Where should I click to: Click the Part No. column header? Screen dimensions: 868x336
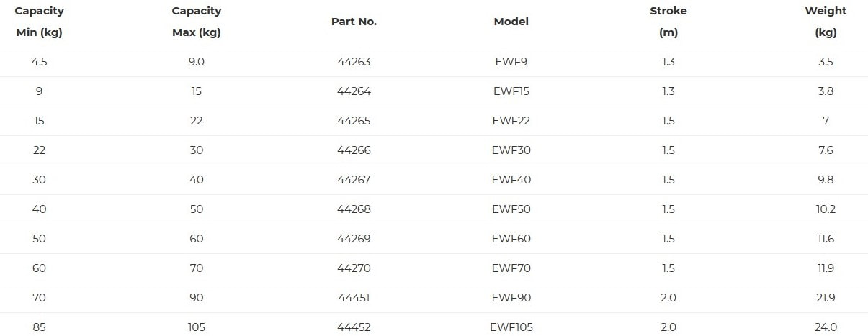point(354,22)
